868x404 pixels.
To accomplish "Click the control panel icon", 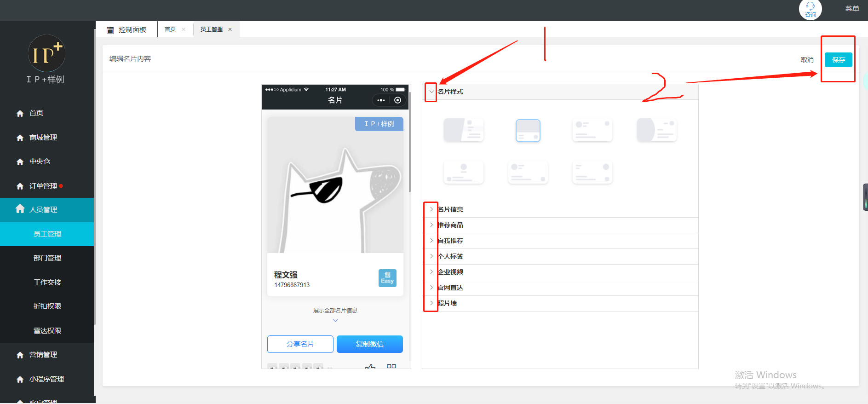I will coord(110,30).
